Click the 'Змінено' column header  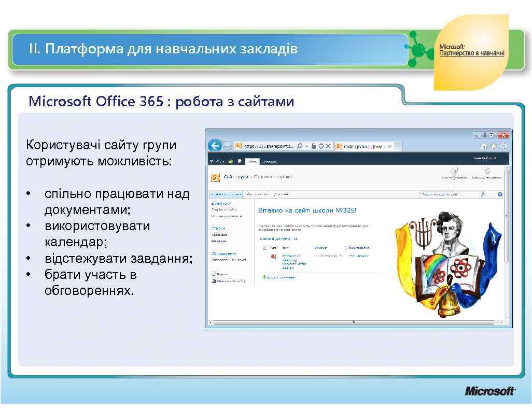[x=320, y=248]
